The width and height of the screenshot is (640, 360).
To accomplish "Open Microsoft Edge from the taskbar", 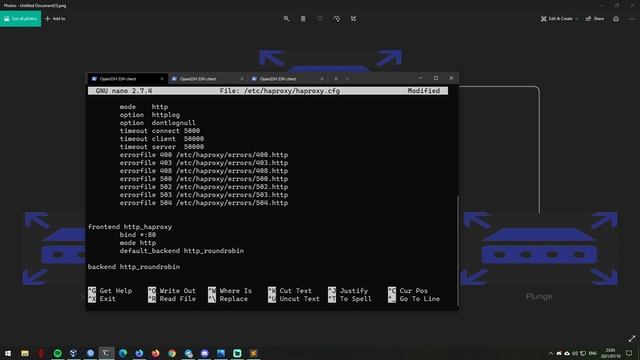I will pos(123,353).
